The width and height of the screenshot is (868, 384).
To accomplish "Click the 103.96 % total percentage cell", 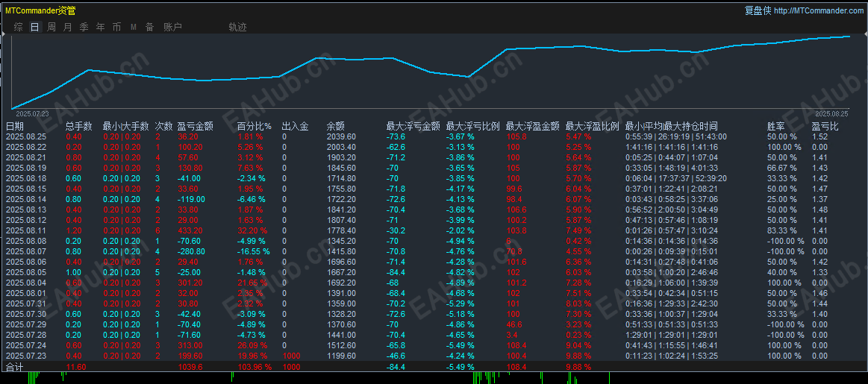I will click(x=254, y=367).
